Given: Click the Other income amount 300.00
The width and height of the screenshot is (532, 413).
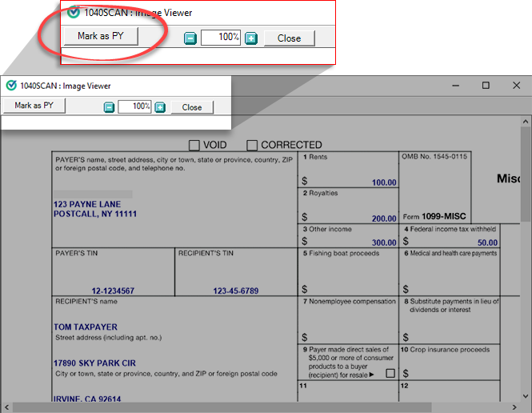Looking at the screenshot, I should (384, 243).
